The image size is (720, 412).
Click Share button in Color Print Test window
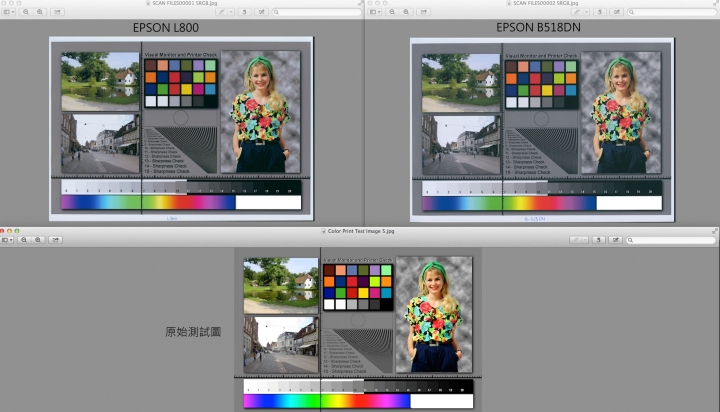[55, 240]
